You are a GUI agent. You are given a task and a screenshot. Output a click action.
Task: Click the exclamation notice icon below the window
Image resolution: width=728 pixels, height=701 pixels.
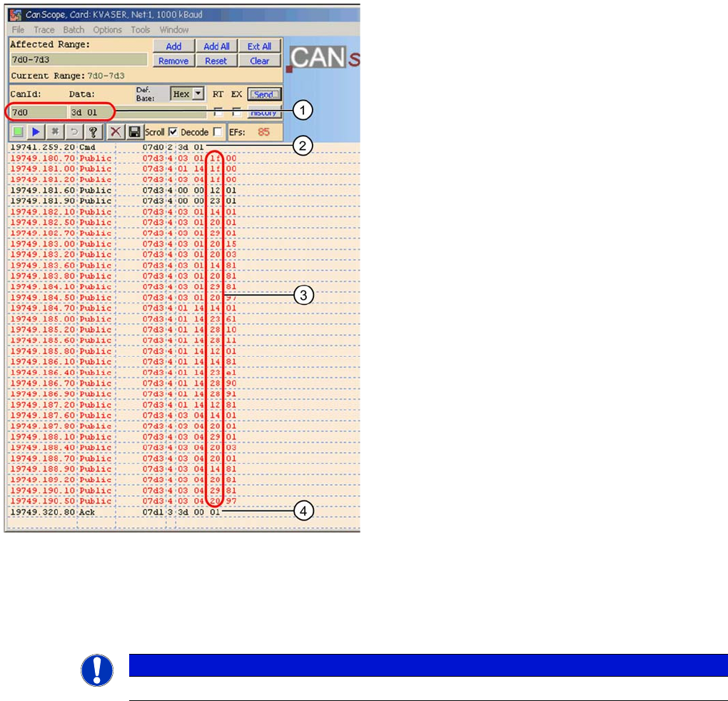point(97,670)
